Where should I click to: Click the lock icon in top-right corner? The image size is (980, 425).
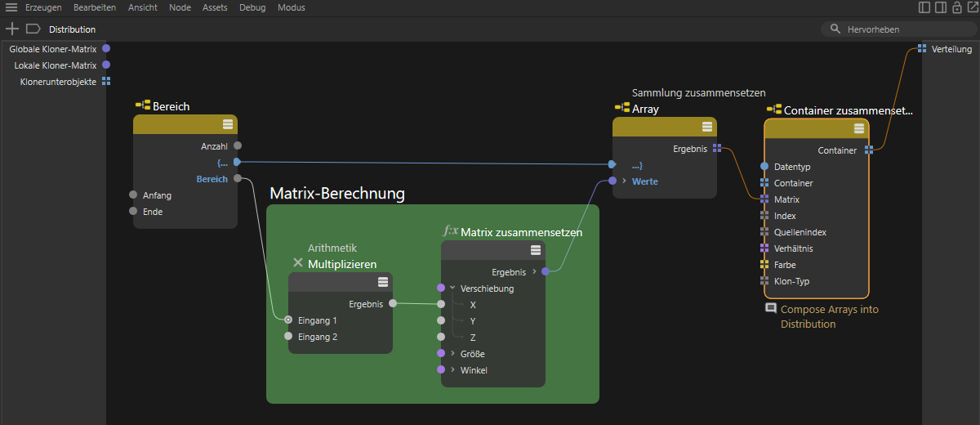tap(956, 7)
